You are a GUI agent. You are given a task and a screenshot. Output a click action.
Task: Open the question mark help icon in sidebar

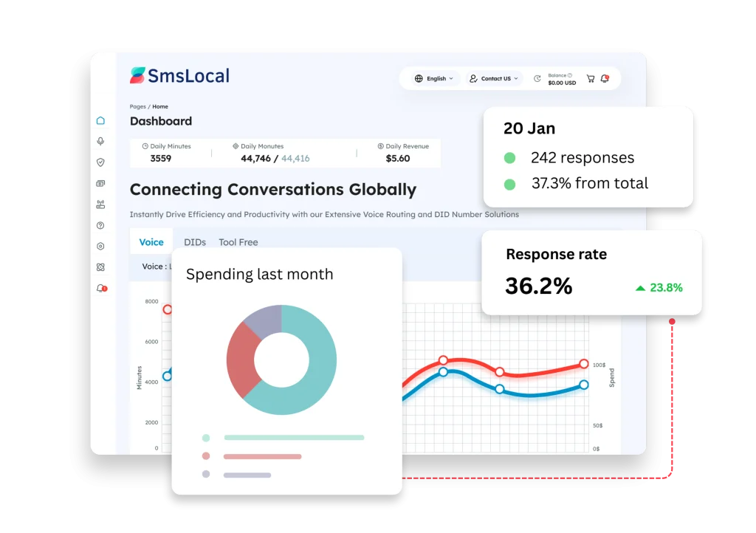(x=101, y=226)
